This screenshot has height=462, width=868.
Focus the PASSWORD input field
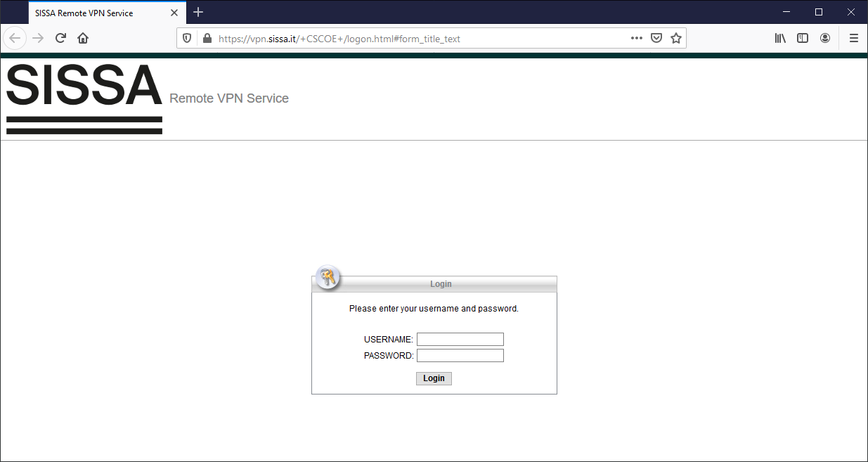(460, 356)
